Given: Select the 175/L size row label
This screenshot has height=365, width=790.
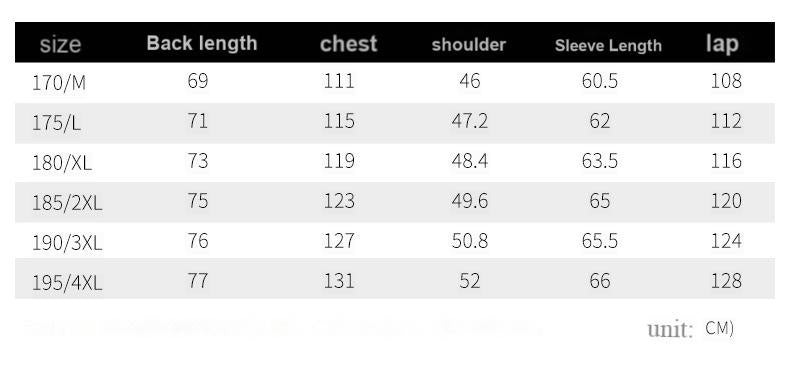Looking at the screenshot, I should [x=56, y=123].
